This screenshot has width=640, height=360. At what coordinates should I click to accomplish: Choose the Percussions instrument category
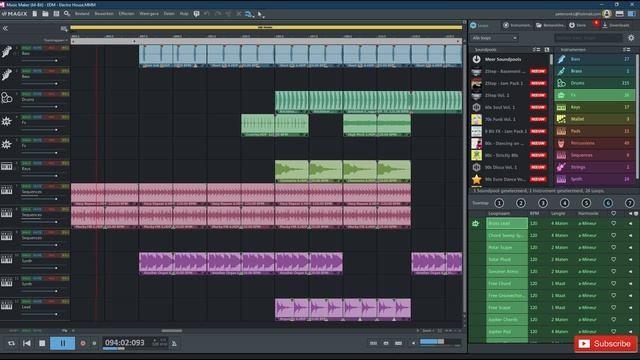coord(595,143)
